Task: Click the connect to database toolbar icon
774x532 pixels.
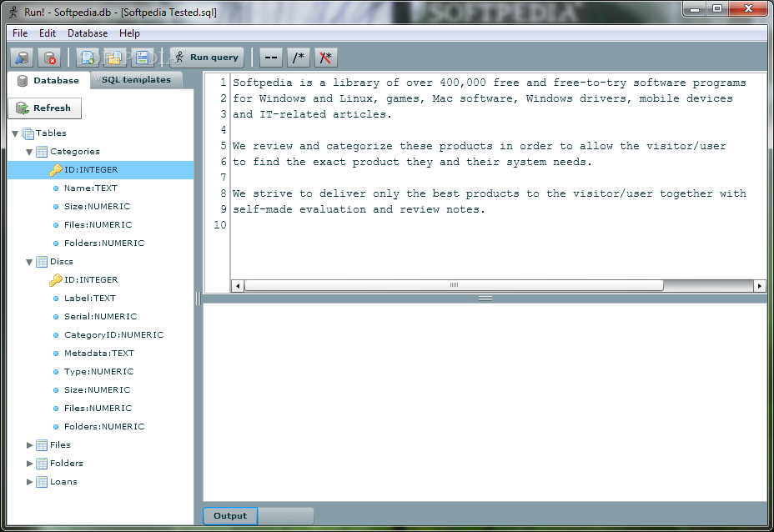Action: [22, 58]
